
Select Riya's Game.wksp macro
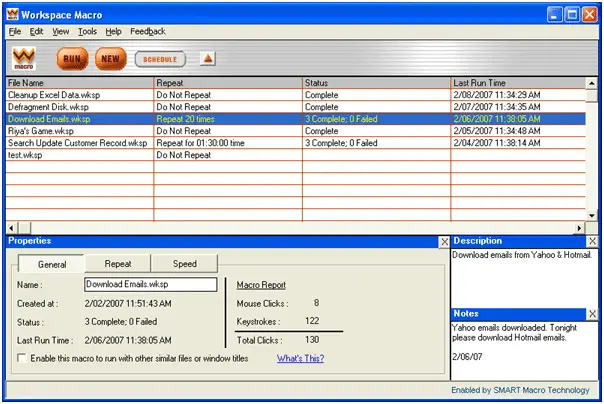pos(296,131)
